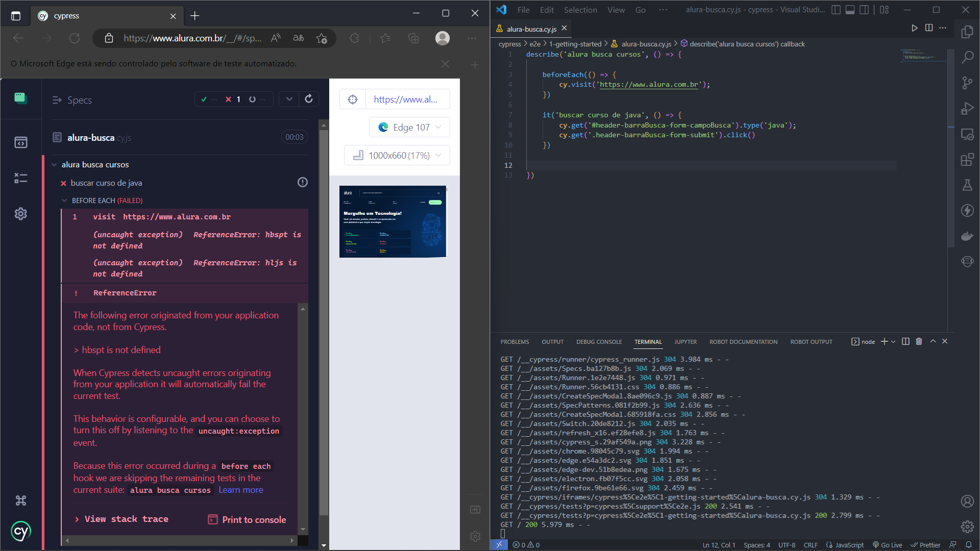Click error panel horizontal scrollbar
Viewport: 980px width, 551px height.
pos(179,540)
